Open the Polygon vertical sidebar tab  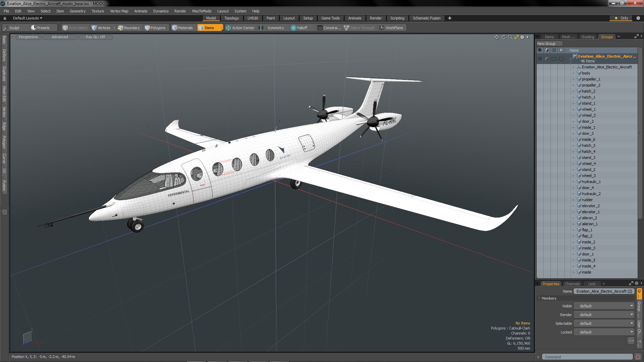click(4, 142)
